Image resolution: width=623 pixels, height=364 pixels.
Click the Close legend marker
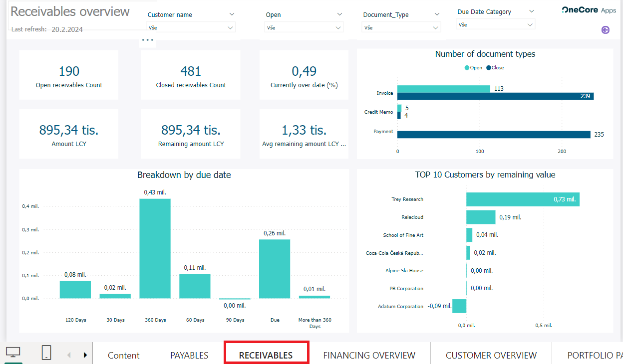click(x=489, y=68)
